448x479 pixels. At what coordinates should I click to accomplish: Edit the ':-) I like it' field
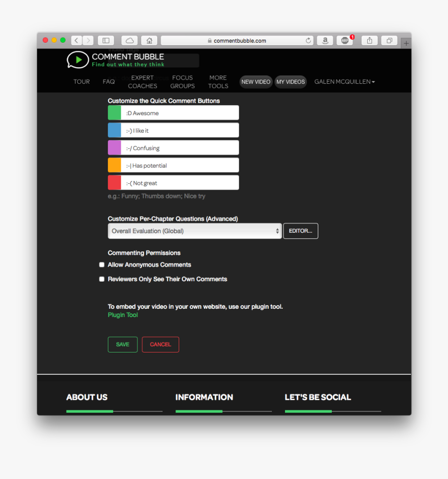tap(180, 130)
